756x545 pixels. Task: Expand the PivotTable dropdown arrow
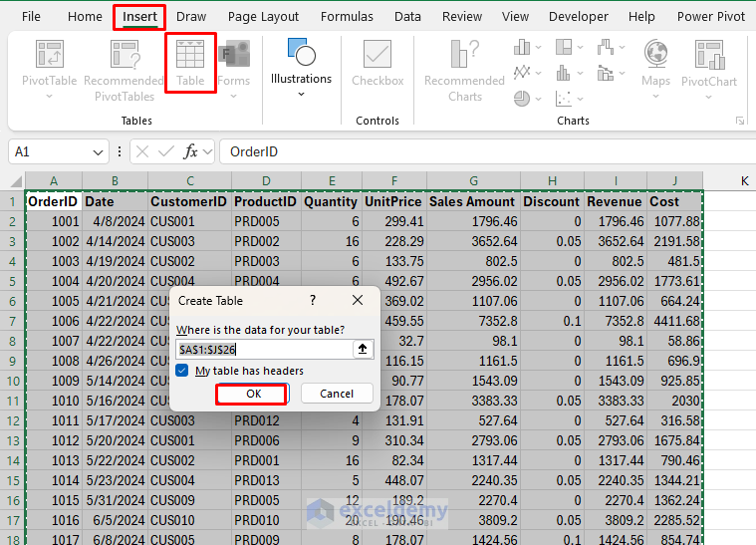click(49, 97)
